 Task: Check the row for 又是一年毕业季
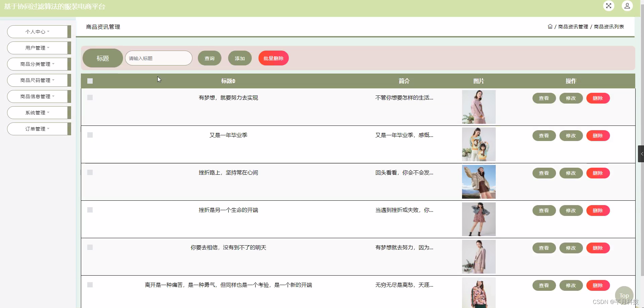pos(90,135)
